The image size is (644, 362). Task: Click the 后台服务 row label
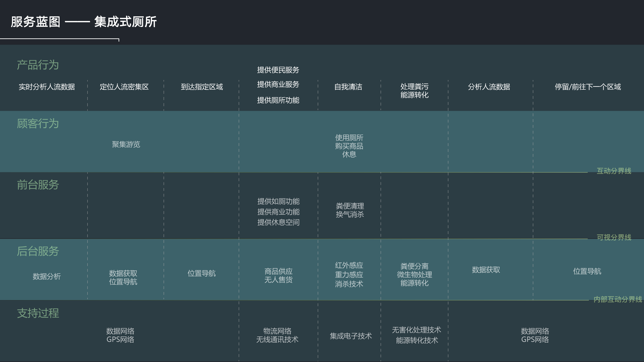coord(38,251)
